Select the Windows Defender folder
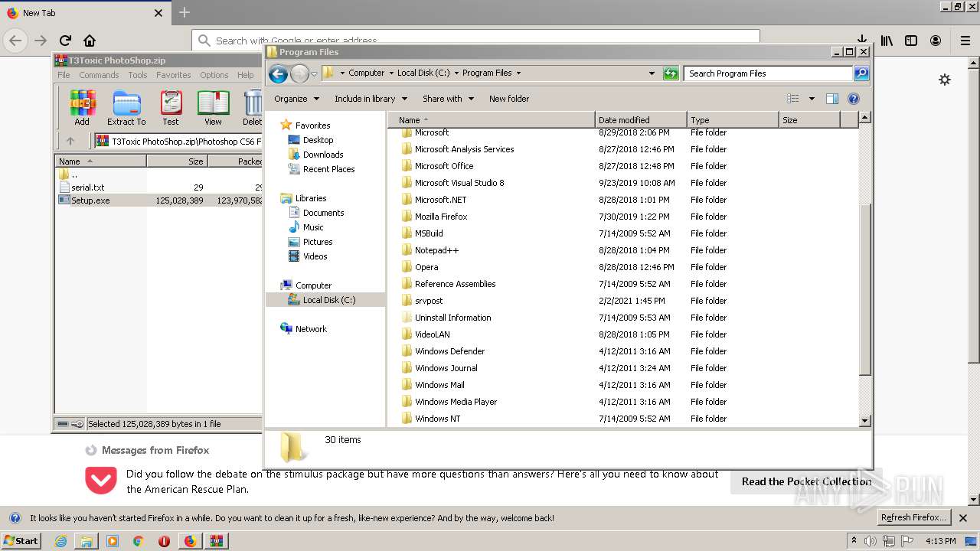The height and width of the screenshot is (551, 980). 449,351
